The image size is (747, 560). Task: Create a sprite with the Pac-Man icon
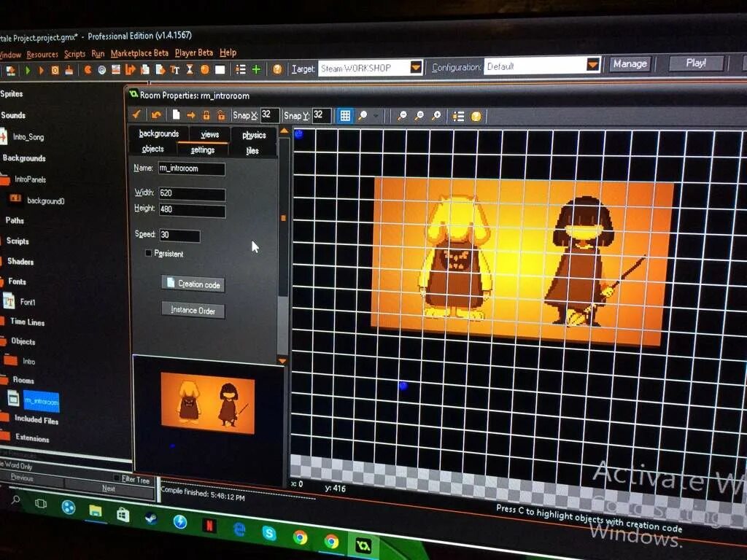[88, 70]
